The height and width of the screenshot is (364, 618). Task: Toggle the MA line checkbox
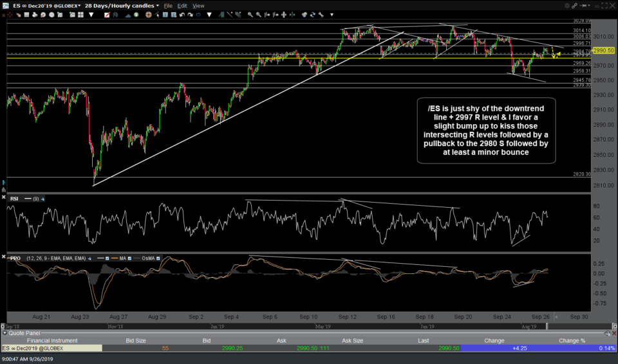(129, 259)
